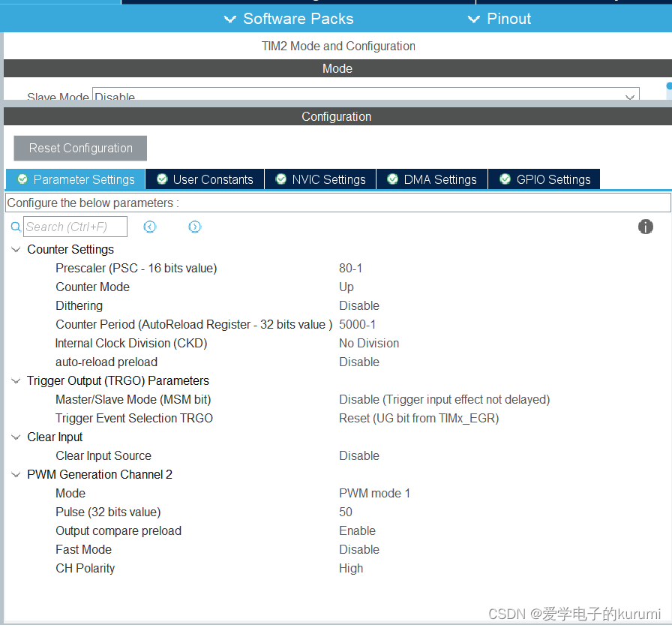This screenshot has width=672, height=628.
Task: Open the Software Packs menu
Action: 289,19
